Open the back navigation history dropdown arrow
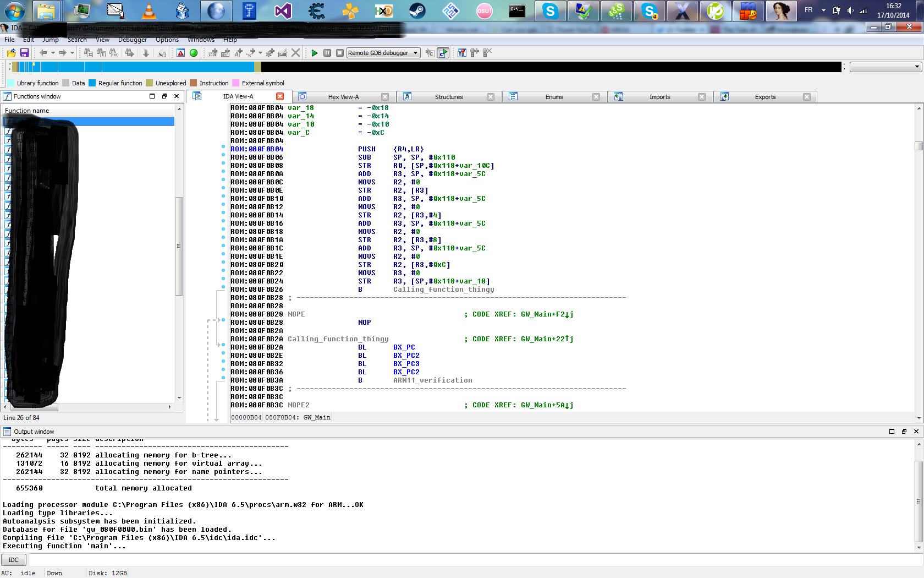This screenshot has width=924, height=578. 53,53
